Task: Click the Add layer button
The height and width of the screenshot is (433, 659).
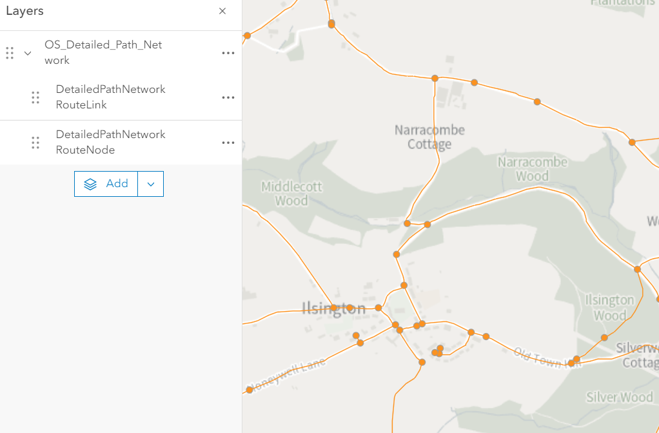Action: [106, 184]
